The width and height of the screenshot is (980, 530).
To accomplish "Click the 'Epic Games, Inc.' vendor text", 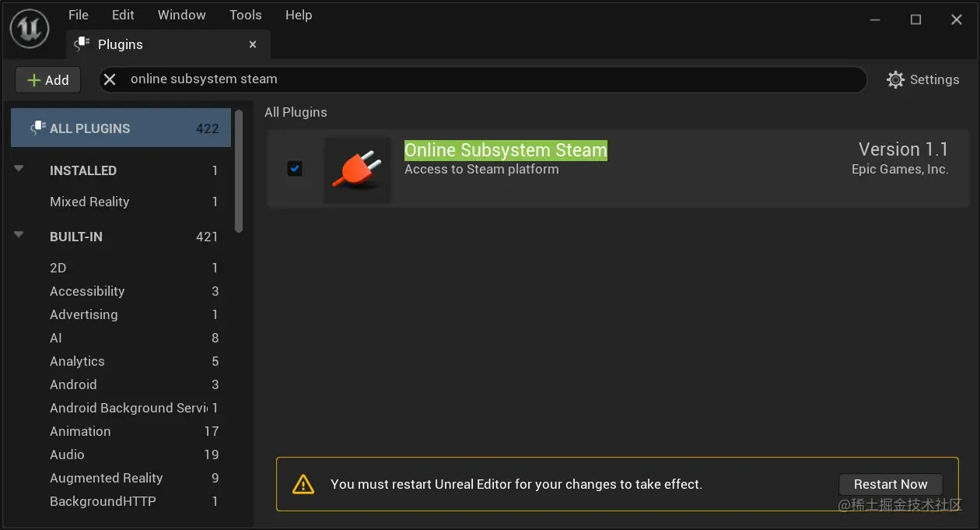I will [x=900, y=169].
